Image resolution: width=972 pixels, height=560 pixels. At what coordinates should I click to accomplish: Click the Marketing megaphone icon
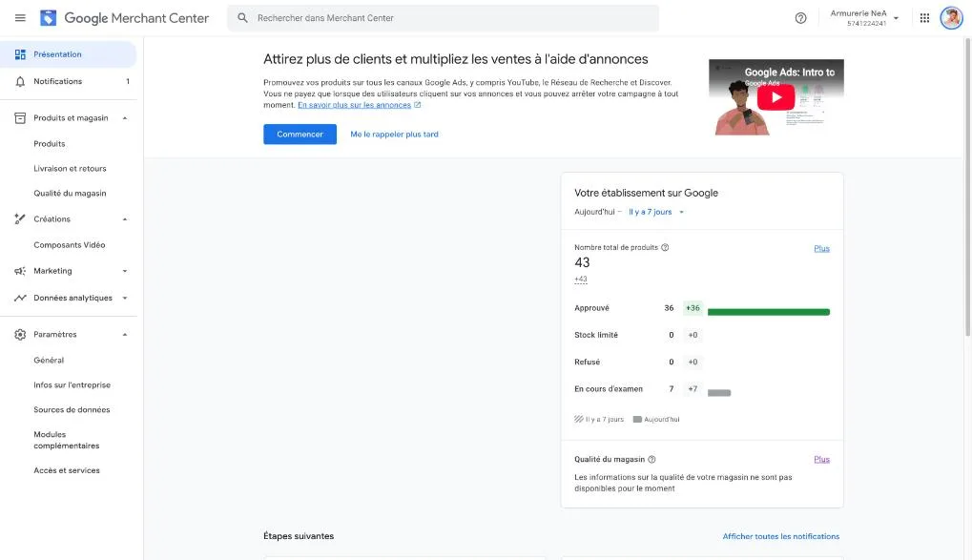(20, 271)
